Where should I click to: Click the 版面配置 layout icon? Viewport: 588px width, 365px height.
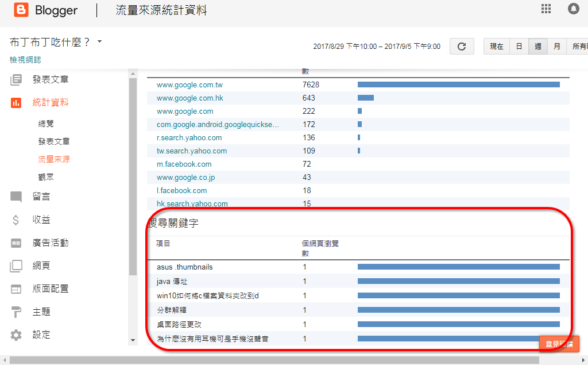point(16,289)
